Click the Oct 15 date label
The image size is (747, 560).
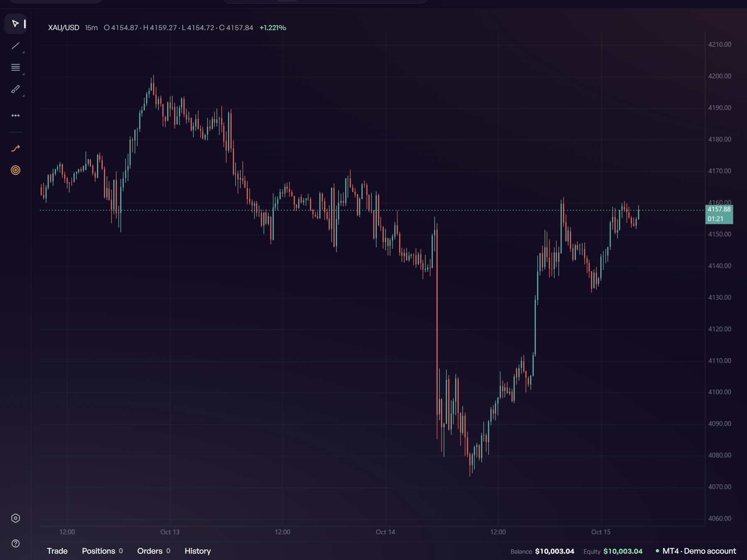tap(601, 532)
